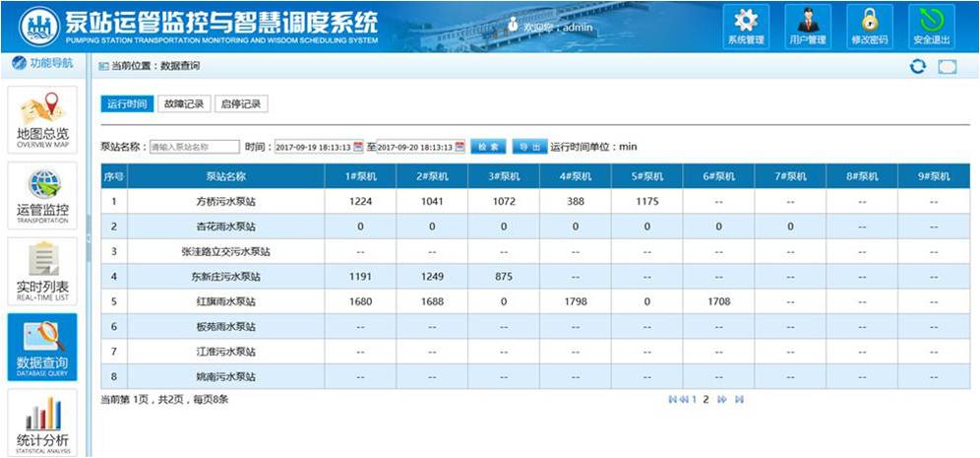This screenshot has height=458, width=980.
Task: Go to page 2 of results
Action: [705, 400]
